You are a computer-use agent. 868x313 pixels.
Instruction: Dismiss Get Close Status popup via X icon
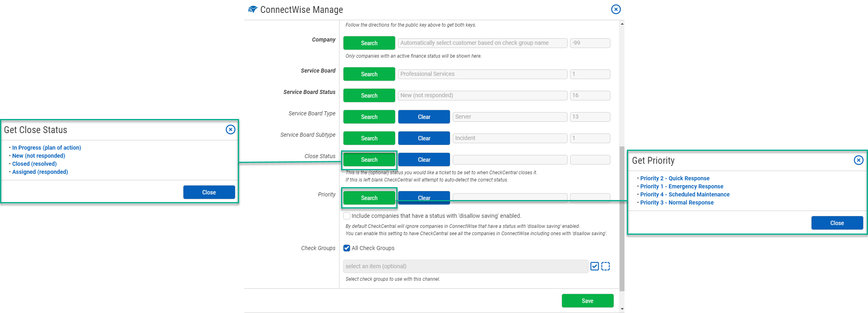pos(230,129)
